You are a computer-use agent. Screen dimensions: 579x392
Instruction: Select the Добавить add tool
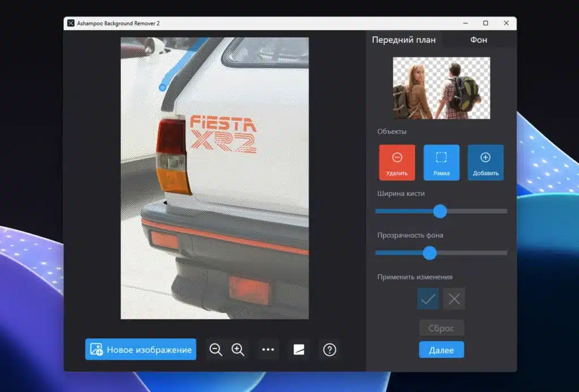coord(486,163)
